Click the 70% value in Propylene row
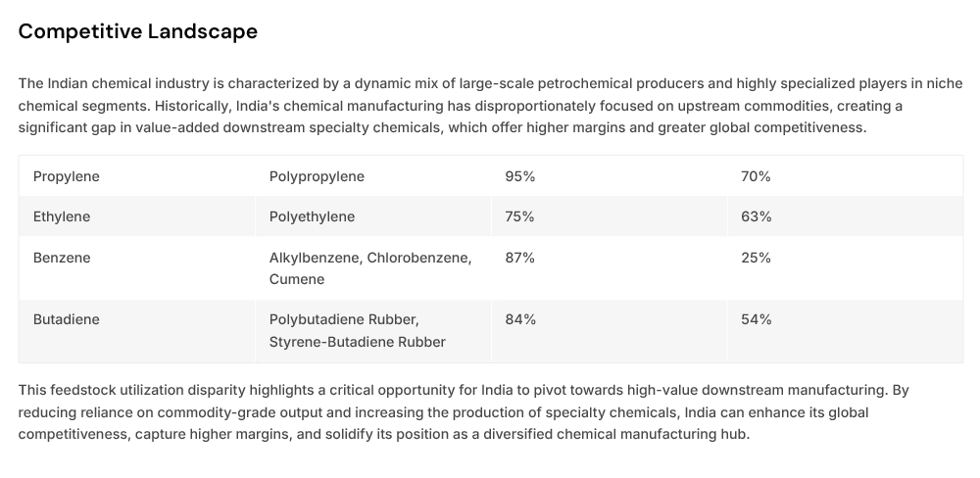Viewport: 980px width, 478px height. (x=756, y=176)
